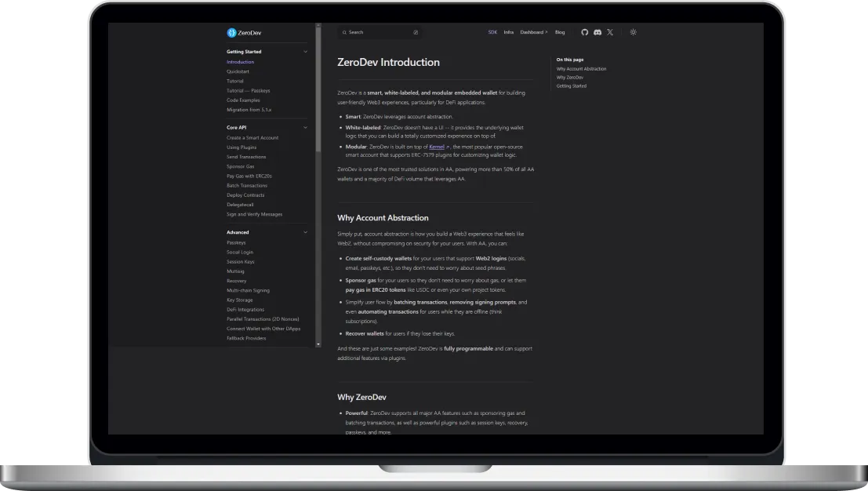Click the Why ZeroDev heading in content
Viewport: 868px width, 491px height.
[362, 398]
